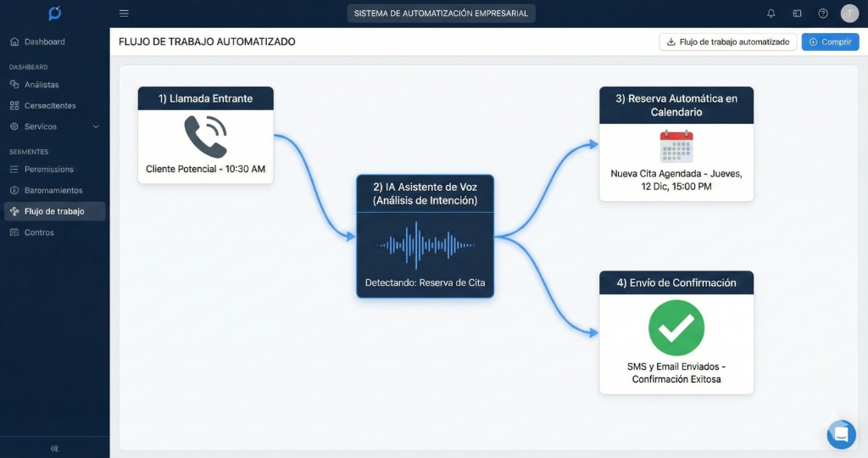Viewport: 868px width, 458px height.
Task: Expand the Servicos sidebar submenu
Action: point(95,126)
